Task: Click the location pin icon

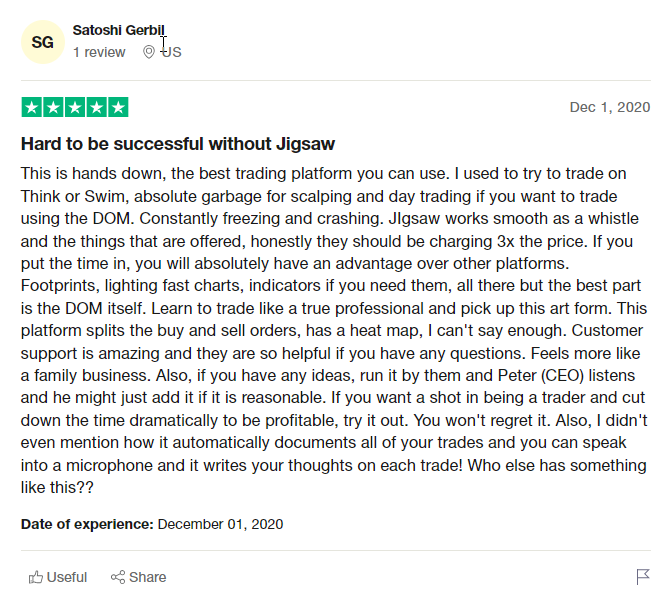Action: (x=149, y=52)
